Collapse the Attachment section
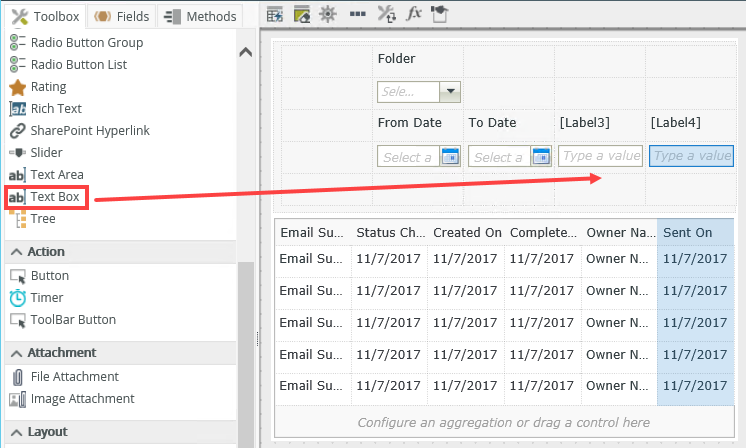746x448 pixels. tap(16, 353)
